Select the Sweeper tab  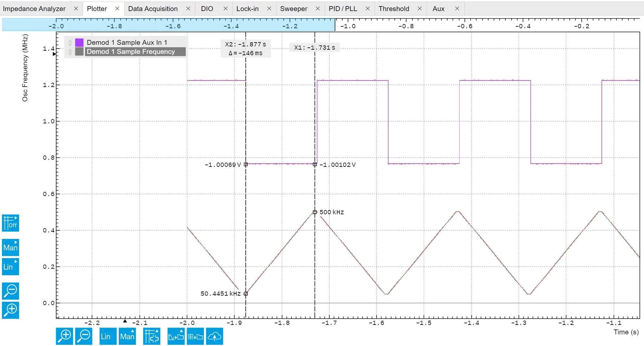pos(293,9)
